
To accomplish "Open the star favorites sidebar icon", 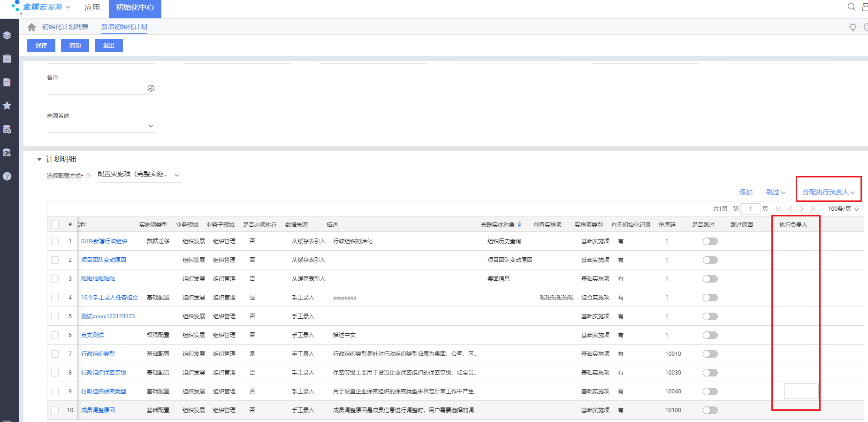I will [x=7, y=106].
